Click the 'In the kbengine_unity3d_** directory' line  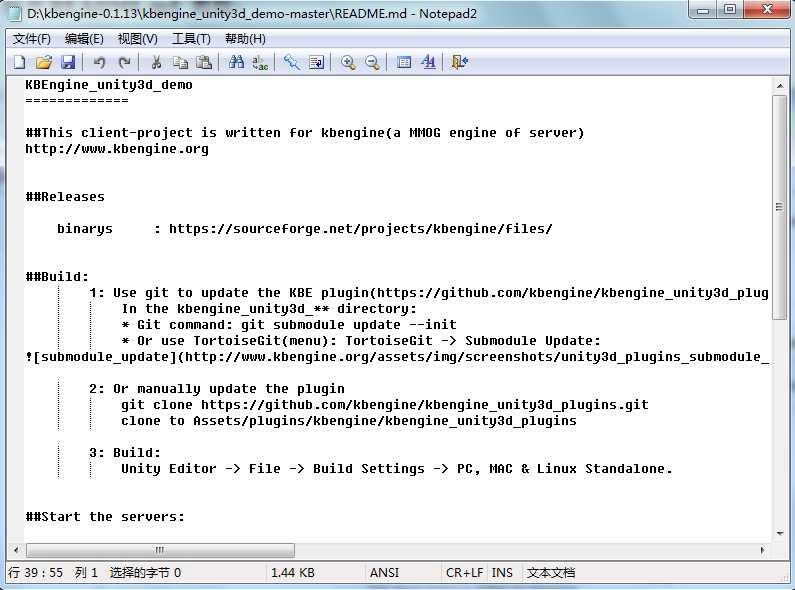pos(269,309)
